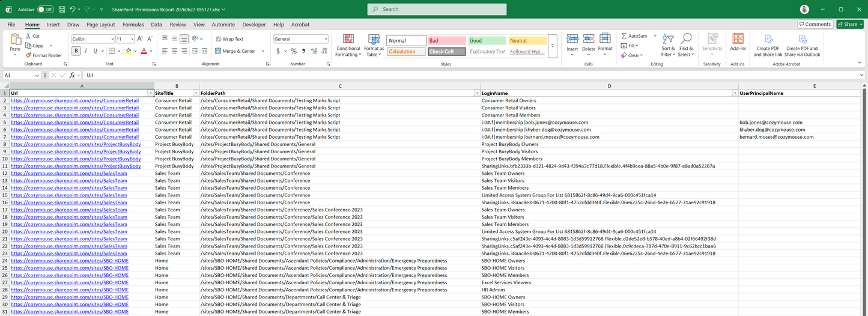Open the General number format dropdown
Image resolution: width=868 pixels, height=316 pixels.
click(326, 38)
